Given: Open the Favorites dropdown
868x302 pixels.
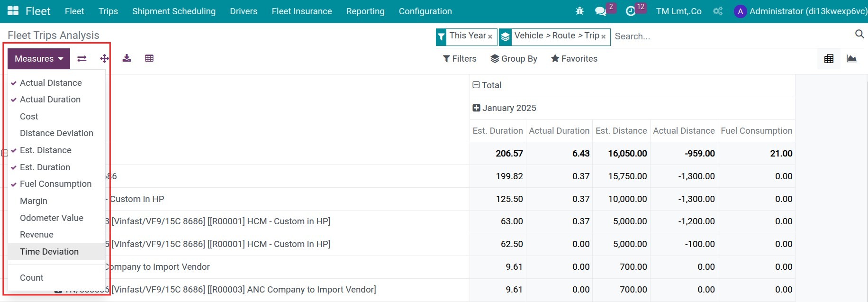Looking at the screenshot, I should coord(574,59).
